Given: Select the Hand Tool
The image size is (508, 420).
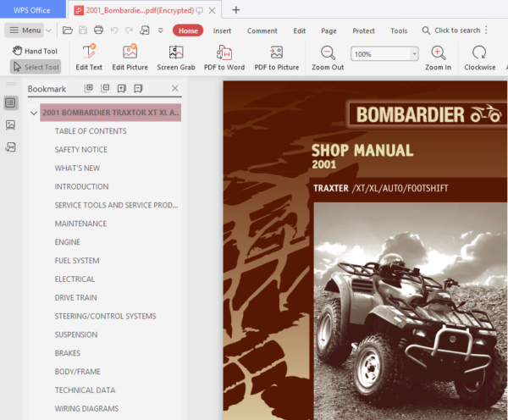Looking at the screenshot, I should coord(35,51).
